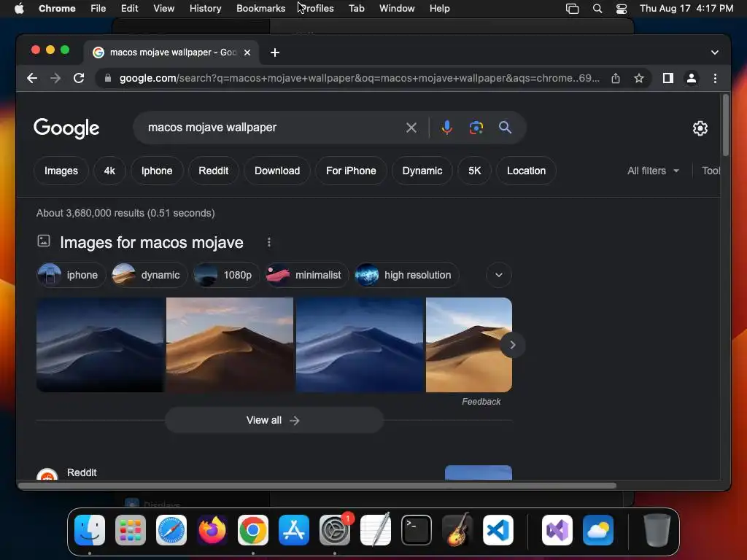Open Launchpad from the dock
Screen dimensions: 747x560
click(131, 530)
